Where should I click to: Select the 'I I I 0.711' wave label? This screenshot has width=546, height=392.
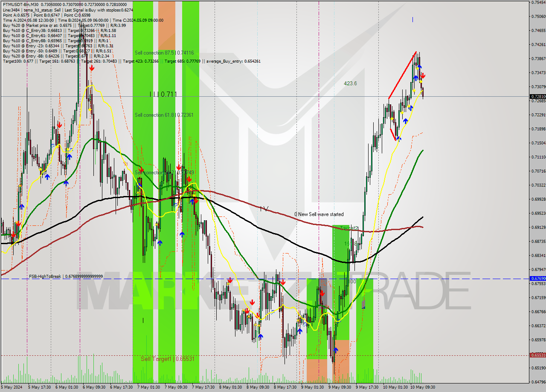163,94
